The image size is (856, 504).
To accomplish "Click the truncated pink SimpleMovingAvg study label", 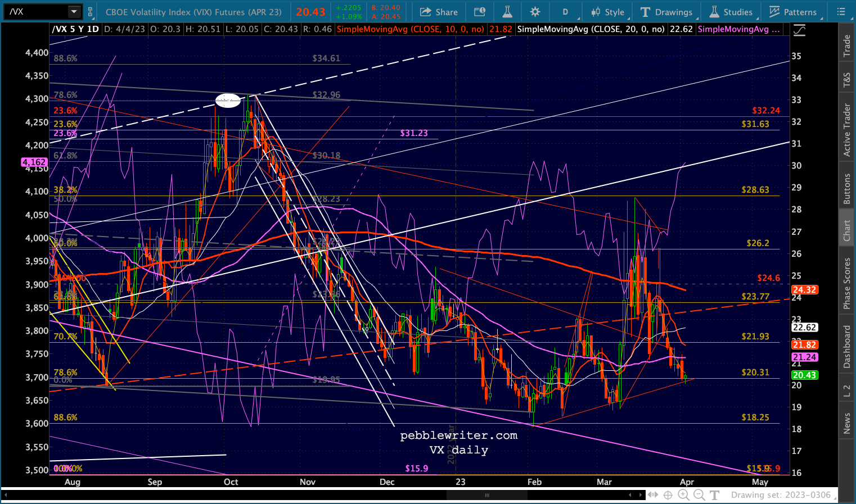I will (739, 29).
